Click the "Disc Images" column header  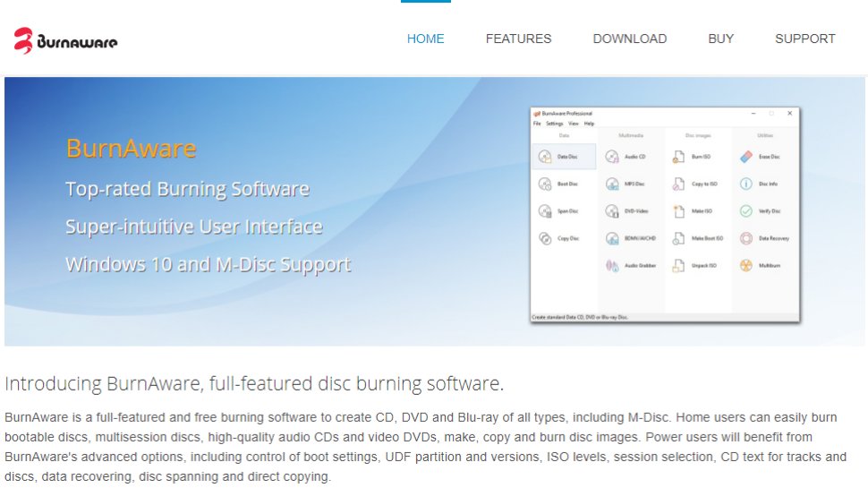698,136
